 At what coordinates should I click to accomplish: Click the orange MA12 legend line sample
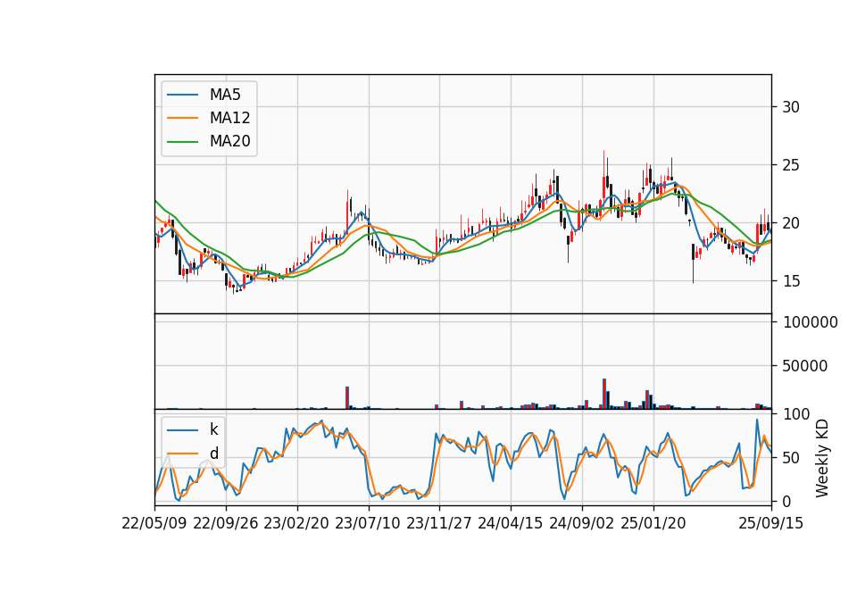[x=182, y=118]
